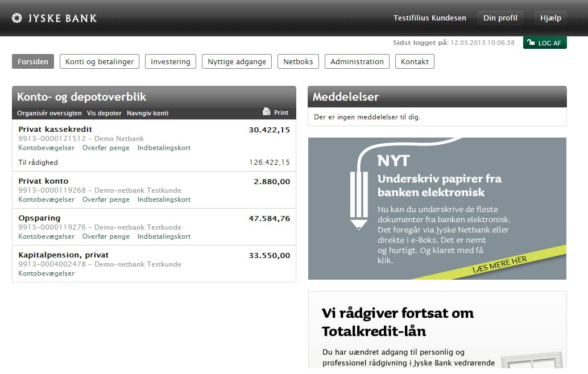Open the Forsiden tab
588x374 pixels.
[33, 61]
